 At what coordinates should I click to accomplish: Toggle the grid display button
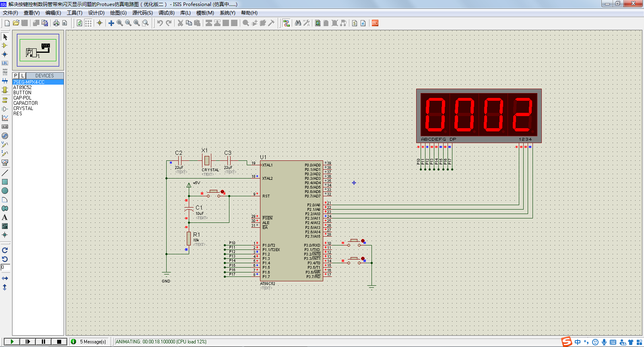tap(88, 23)
